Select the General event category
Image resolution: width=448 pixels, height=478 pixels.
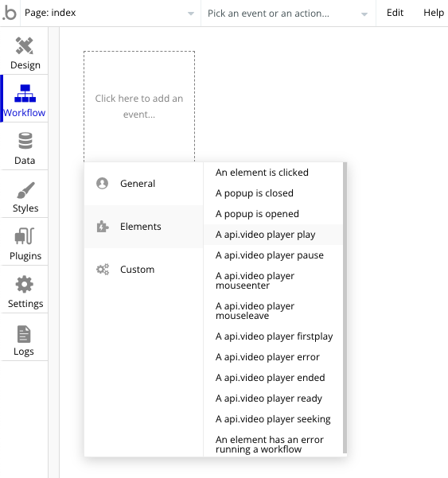pos(144,184)
